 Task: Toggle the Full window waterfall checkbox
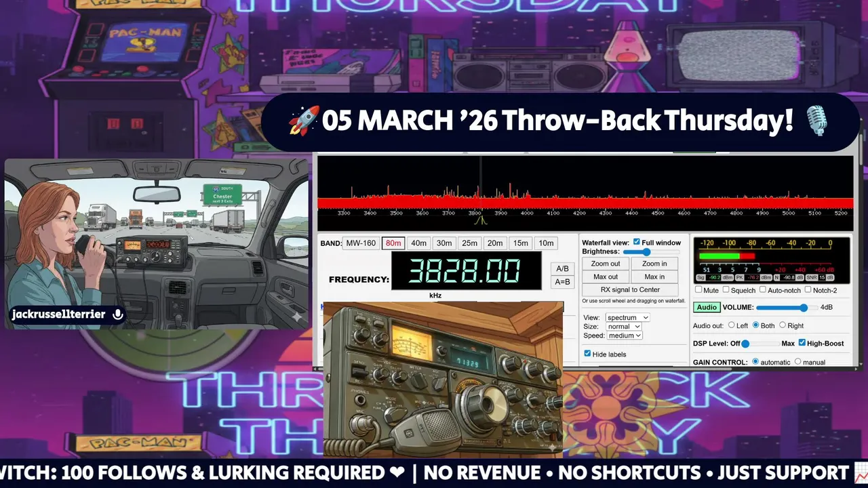tap(636, 242)
